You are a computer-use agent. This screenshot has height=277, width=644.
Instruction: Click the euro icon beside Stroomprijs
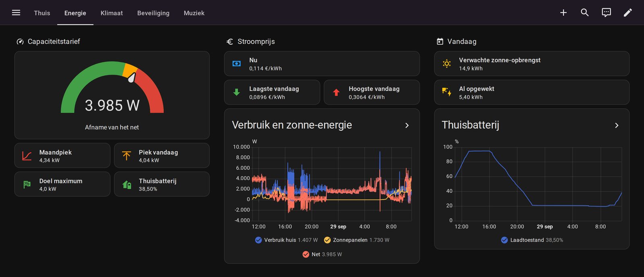(x=230, y=42)
